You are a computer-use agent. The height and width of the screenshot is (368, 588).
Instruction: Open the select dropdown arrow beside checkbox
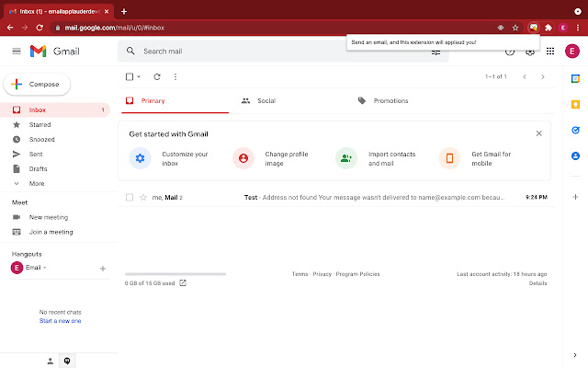139,76
